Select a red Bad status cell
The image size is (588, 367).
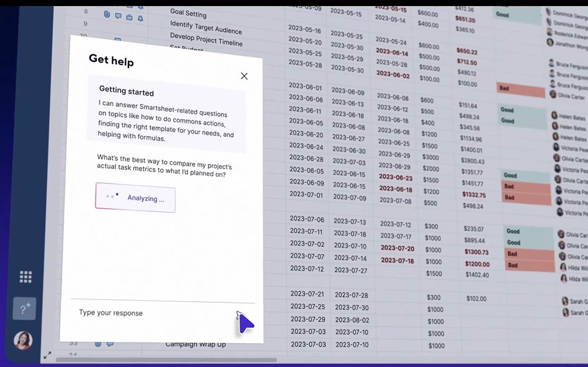point(525,187)
